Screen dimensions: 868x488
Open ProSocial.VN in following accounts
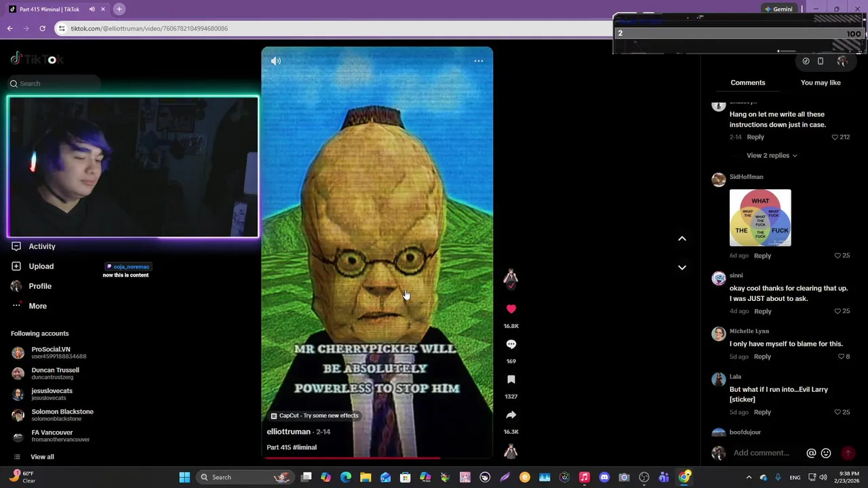(x=50, y=352)
